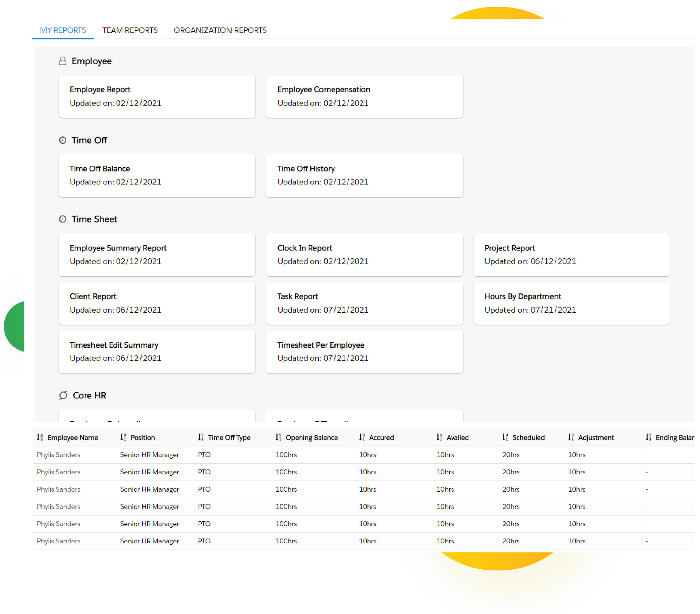Click the Core HR section icon

click(x=63, y=395)
